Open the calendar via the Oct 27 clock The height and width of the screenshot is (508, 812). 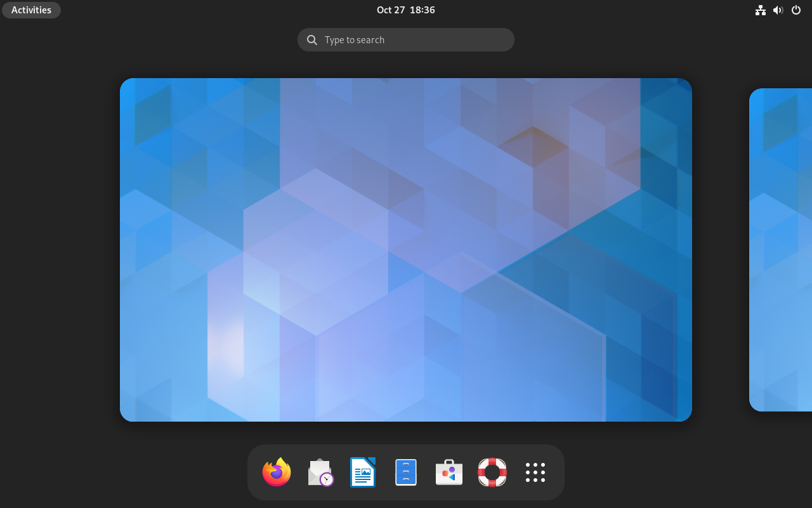(390, 10)
